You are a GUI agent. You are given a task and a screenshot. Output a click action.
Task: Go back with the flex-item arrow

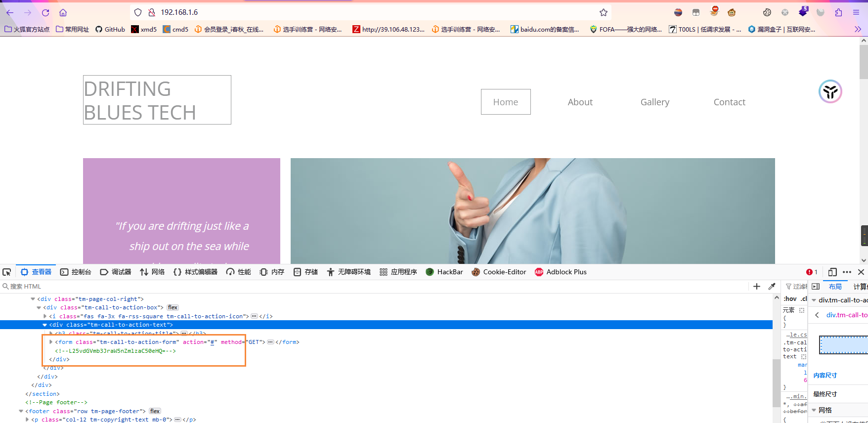click(x=817, y=315)
